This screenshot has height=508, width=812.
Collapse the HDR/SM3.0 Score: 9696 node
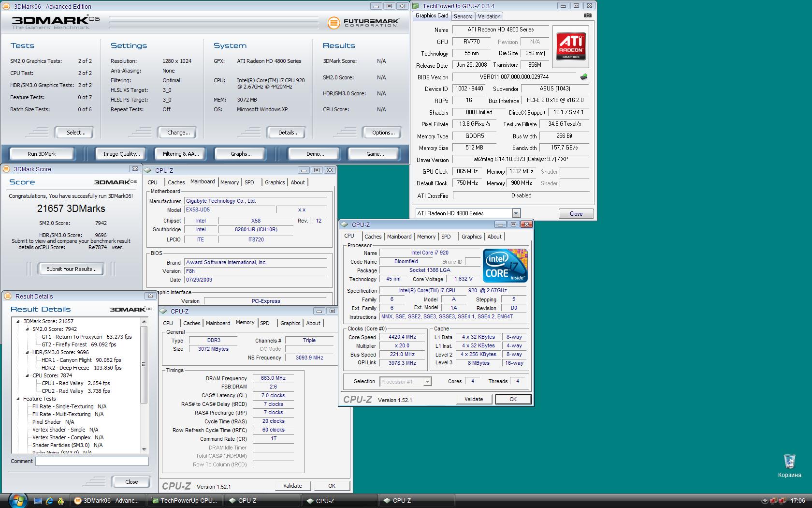click(x=28, y=352)
